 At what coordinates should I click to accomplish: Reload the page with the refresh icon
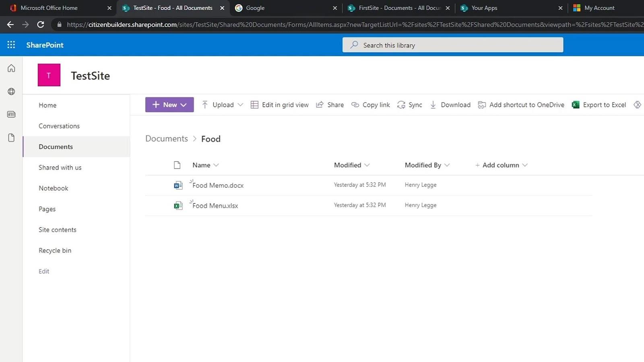coord(41,25)
